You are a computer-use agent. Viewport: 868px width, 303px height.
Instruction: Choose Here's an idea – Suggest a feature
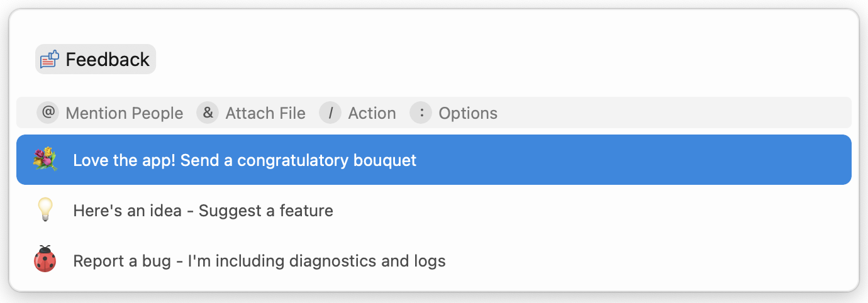pyautogui.click(x=203, y=211)
